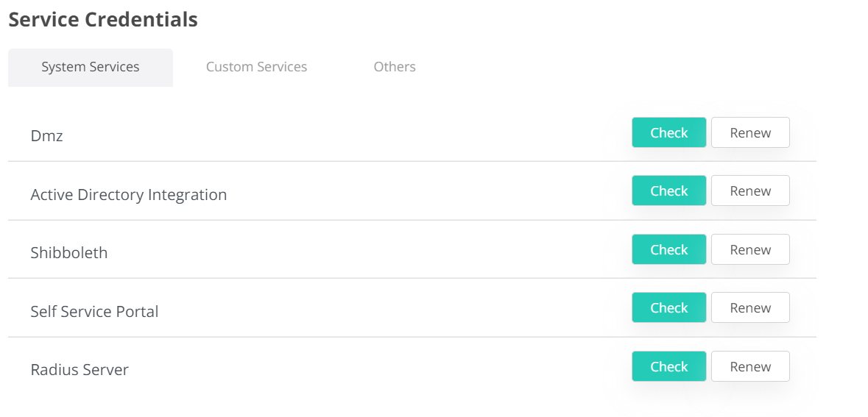868x417 pixels.
Task: Check the Shibboleth credentials
Action: 668,250
